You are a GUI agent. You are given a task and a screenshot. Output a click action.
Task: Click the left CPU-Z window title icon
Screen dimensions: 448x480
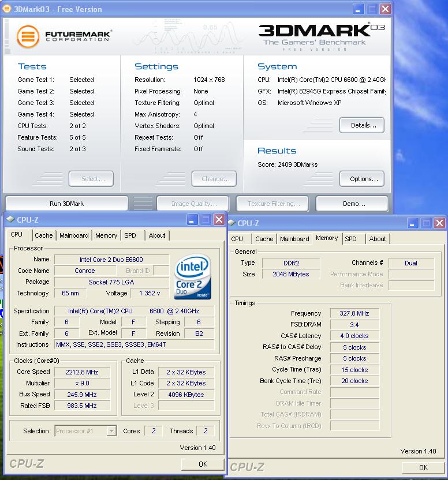(10, 219)
